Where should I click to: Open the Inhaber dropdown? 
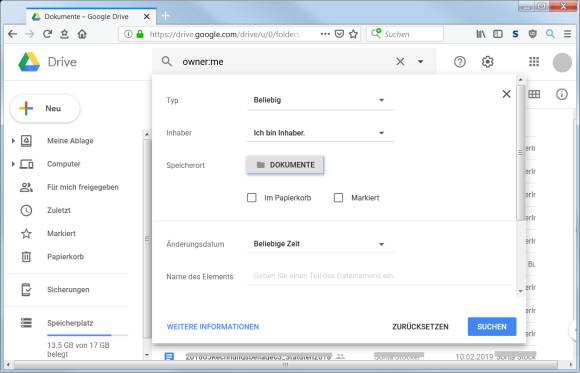click(x=320, y=132)
